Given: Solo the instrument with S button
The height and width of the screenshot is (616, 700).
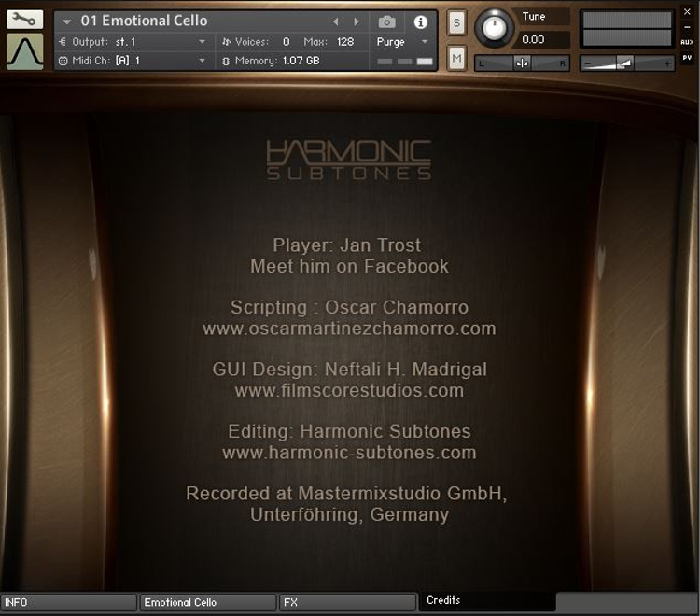Looking at the screenshot, I should tap(456, 22).
